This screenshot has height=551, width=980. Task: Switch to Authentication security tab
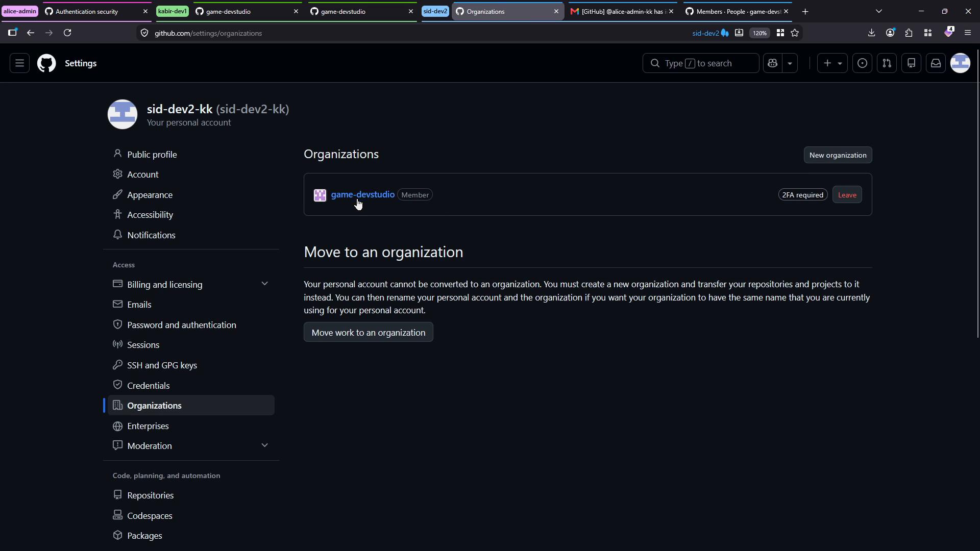[x=96, y=11]
